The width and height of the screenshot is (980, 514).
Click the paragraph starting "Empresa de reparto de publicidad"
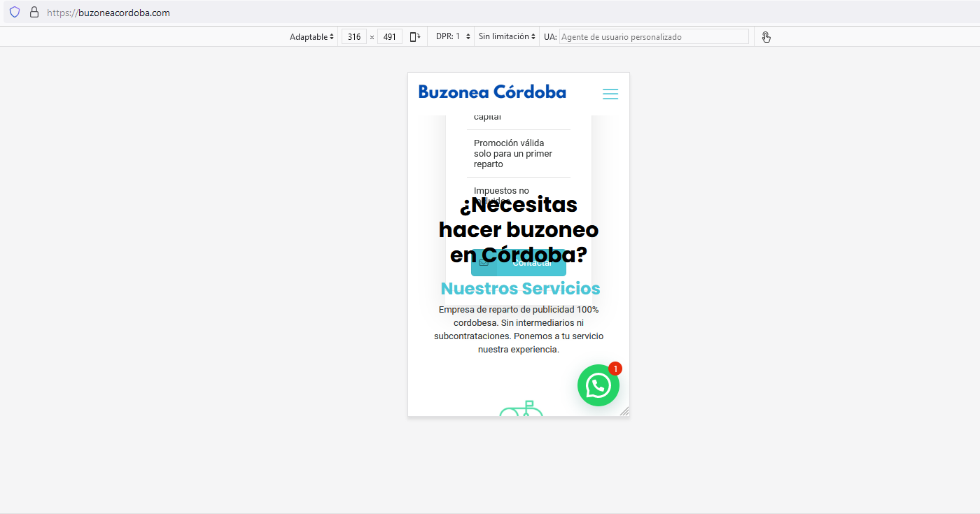coord(519,329)
